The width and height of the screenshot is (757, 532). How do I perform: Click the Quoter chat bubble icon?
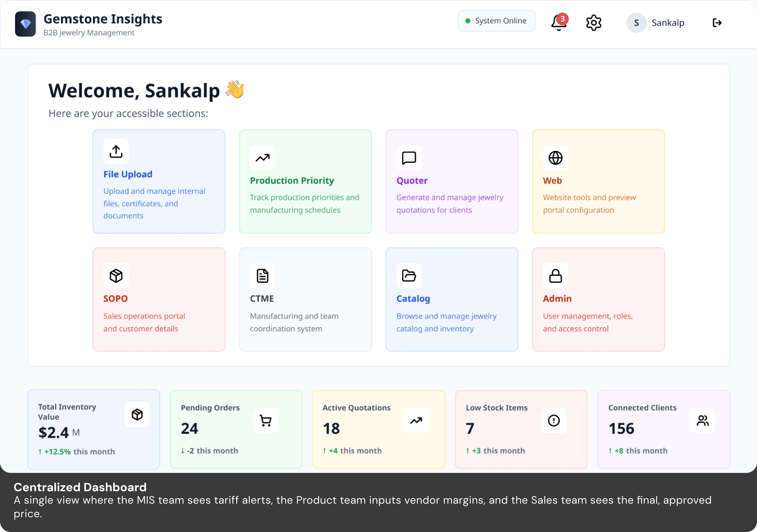pos(409,158)
